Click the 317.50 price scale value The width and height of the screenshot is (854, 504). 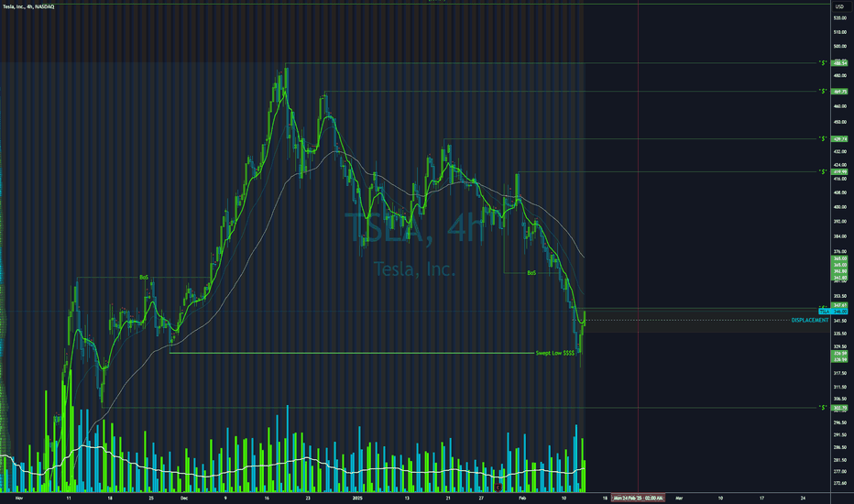pyautogui.click(x=840, y=373)
